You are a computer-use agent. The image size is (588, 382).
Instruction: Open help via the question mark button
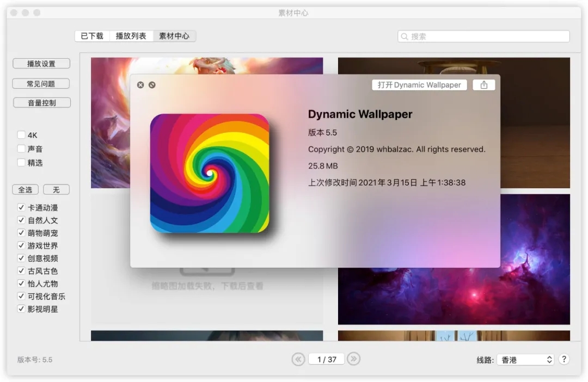(x=563, y=359)
